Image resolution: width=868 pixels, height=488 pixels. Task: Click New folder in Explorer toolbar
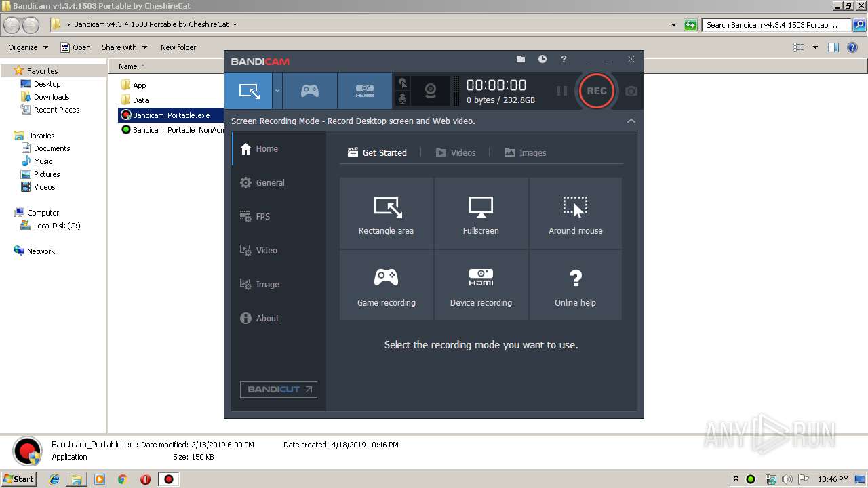point(178,47)
